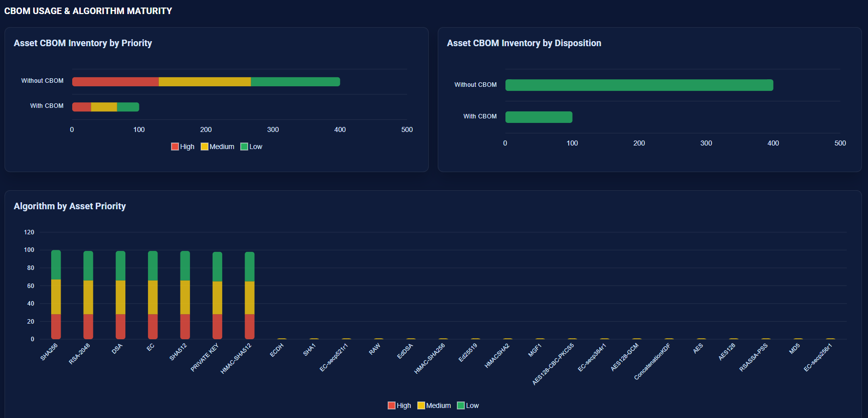
Task: Toggle High legend in Algorithm by Asset Priority
Action: (399, 405)
